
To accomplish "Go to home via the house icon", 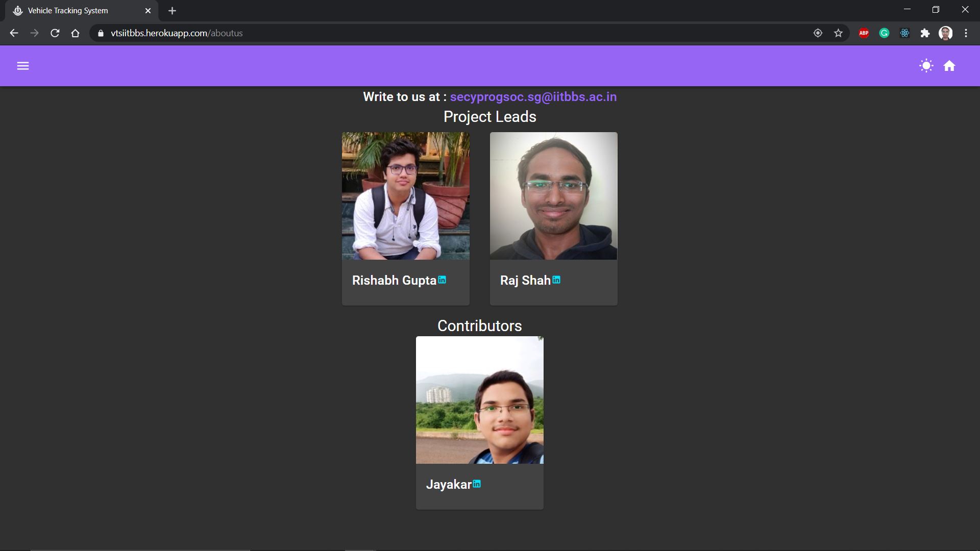I will (949, 66).
